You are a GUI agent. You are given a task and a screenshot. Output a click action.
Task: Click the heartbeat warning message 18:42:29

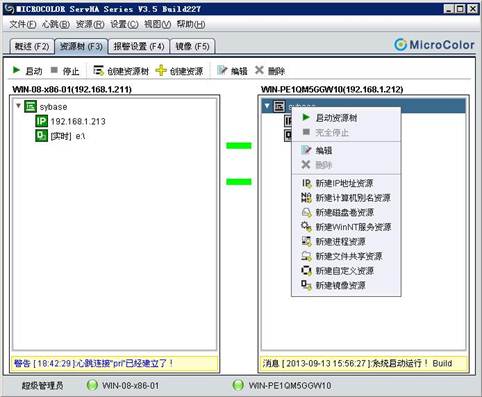[94, 363]
